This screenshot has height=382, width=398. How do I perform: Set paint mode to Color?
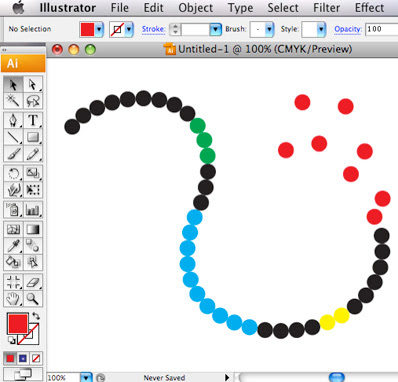(10, 359)
